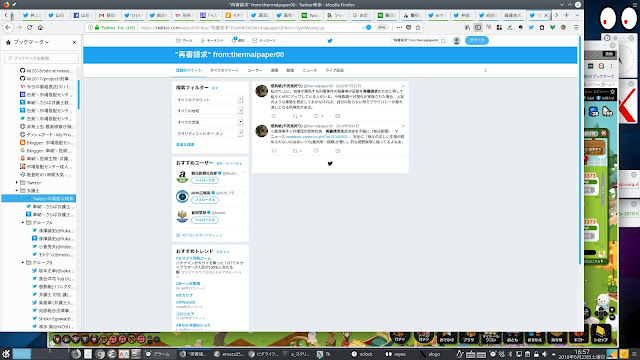
Task: Retweet the first tweet
Action: pos(295,116)
